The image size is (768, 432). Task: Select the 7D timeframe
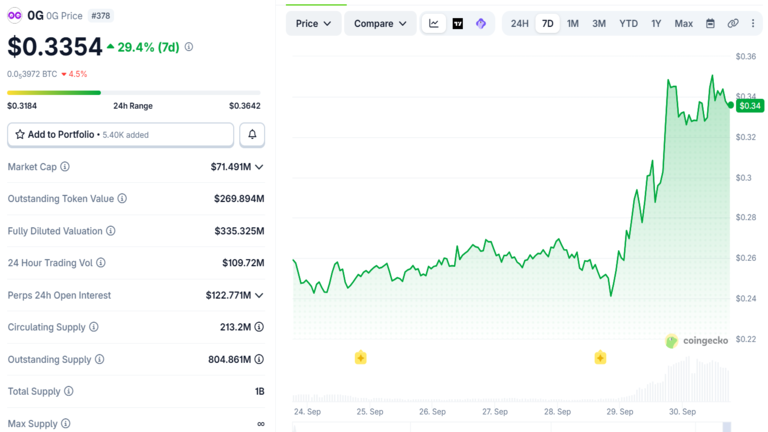click(x=548, y=24)
